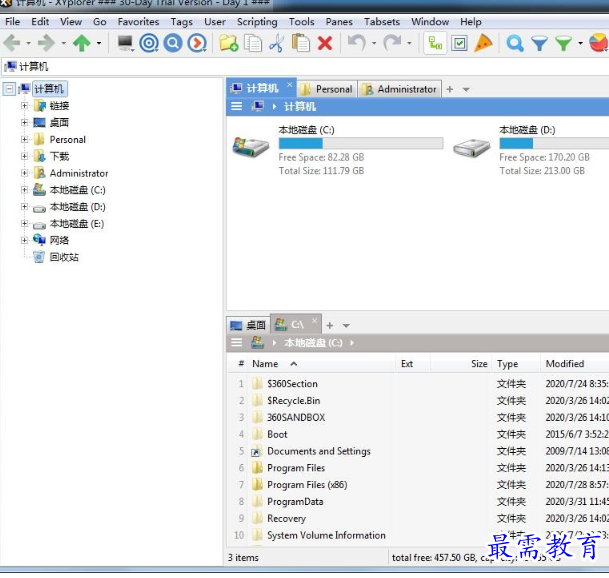This screenshot has height=578, width=609.
Task: Select the Documents and Settings entry
Action: click(318, 451)
